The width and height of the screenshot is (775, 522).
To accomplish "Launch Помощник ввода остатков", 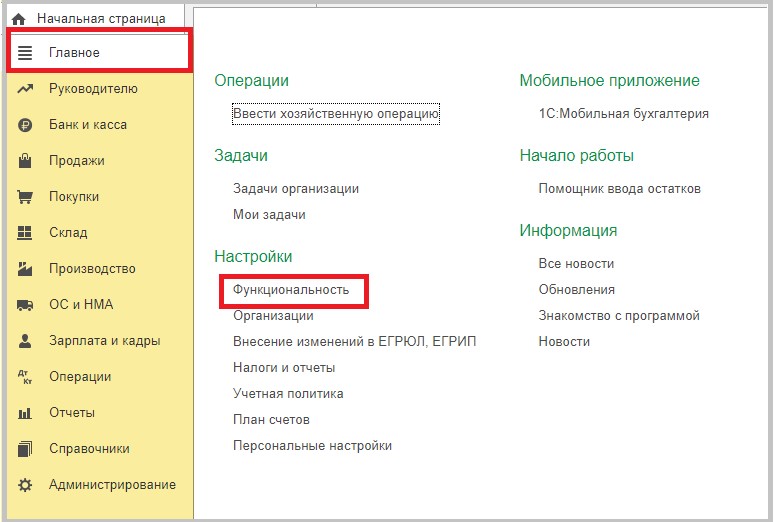I will click(620, 189).
